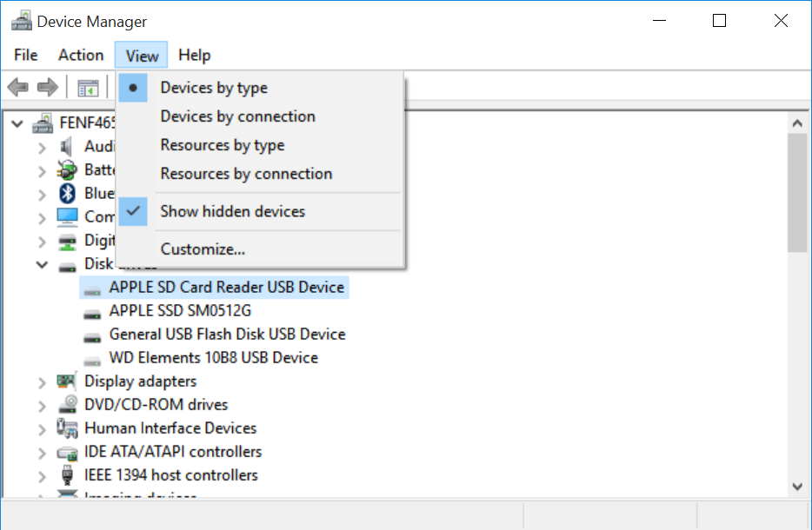This screenshot has height=530, width=812.
Task: Collapse the Disk drives category
Action: 42,265
